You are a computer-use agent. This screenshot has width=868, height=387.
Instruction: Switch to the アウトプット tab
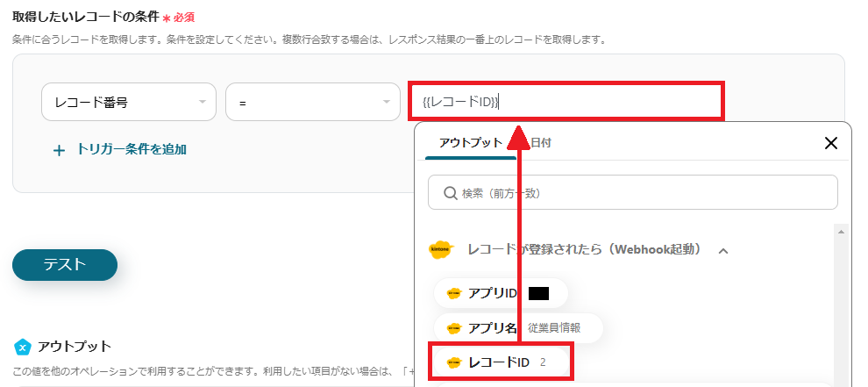point(471,143)
